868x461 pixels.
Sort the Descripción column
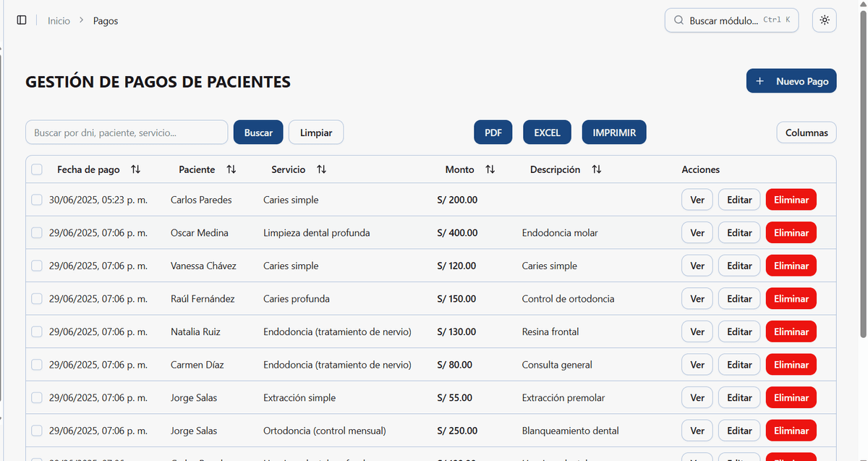595,169
